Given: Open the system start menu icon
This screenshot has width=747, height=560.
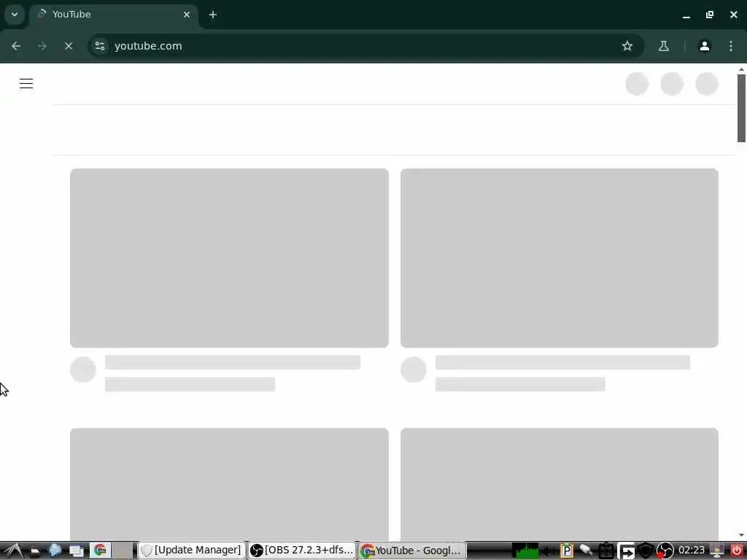Looking at the screenshot, I should coord(13,551).
